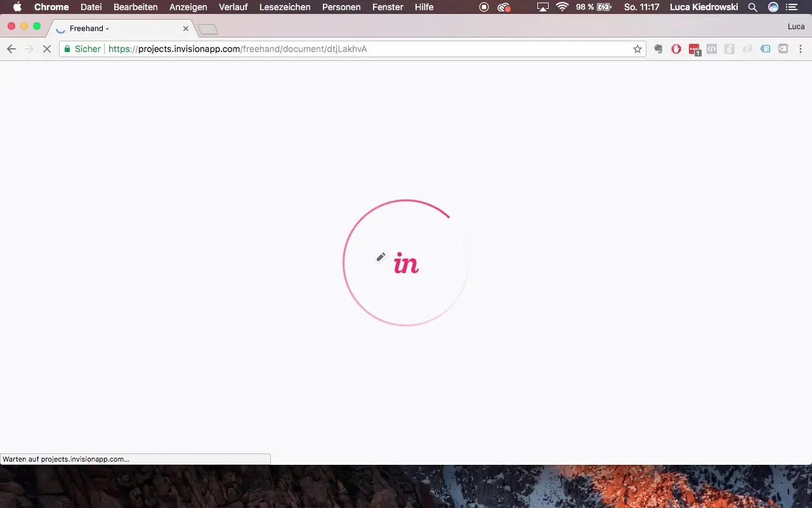Click the red Opera-style extension icon
The image size is (812, 508).
676,49
